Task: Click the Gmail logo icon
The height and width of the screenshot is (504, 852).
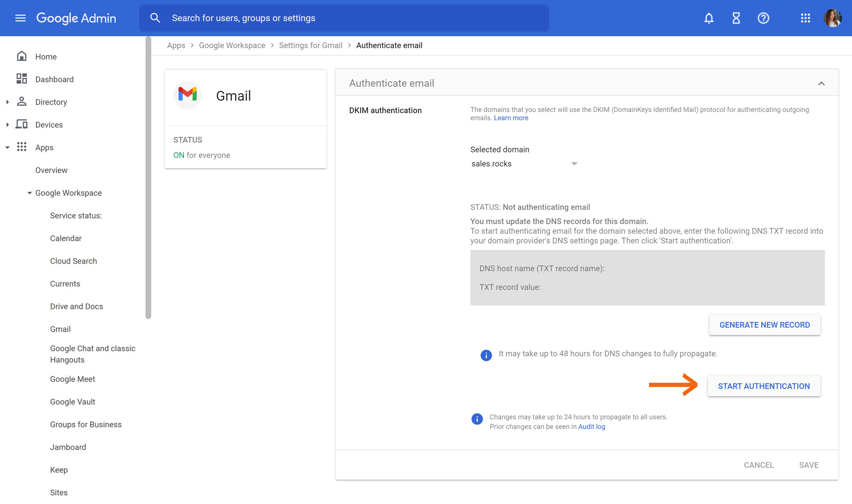Action: (187, 94)
